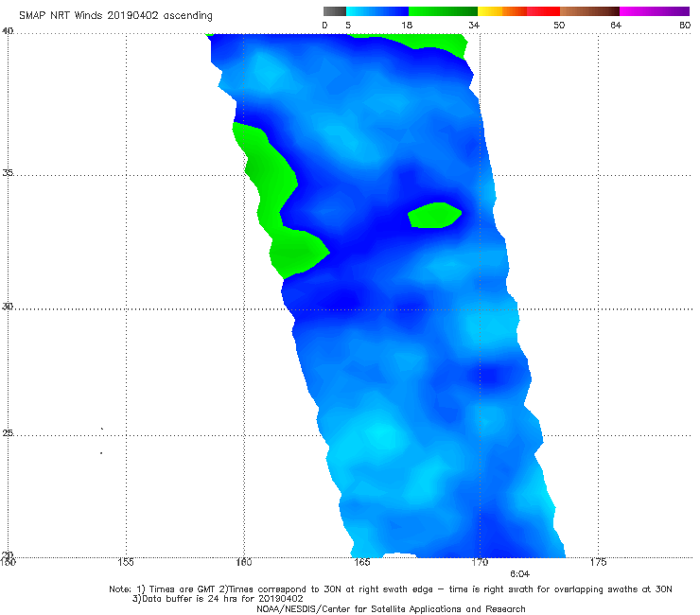Click the red segment of the color scale

coord(543,11)
